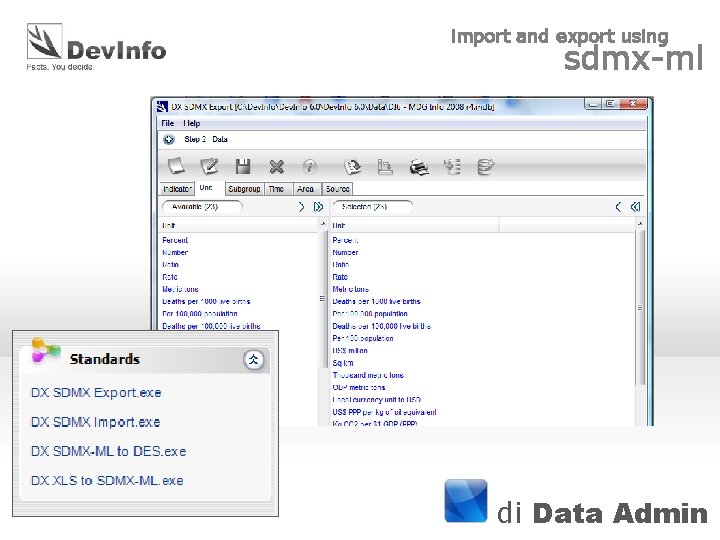720x540 pixels.
Task: Open the File menu
Action: click(168, 123)
